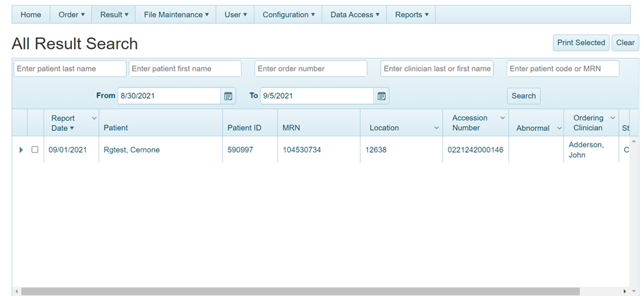Open the Report Date column menu
This screenshot has height=296, width=644.
pyautogui.click(x=94, y=118)
